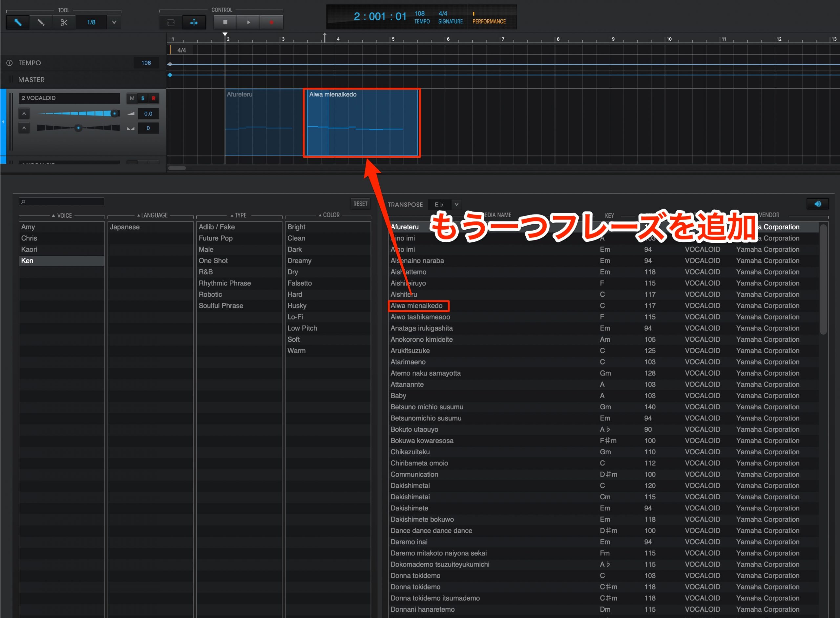Screen dimensions: 840x618
Task: Click the phrase list vertical scrollbar
Action: [823, 279]
